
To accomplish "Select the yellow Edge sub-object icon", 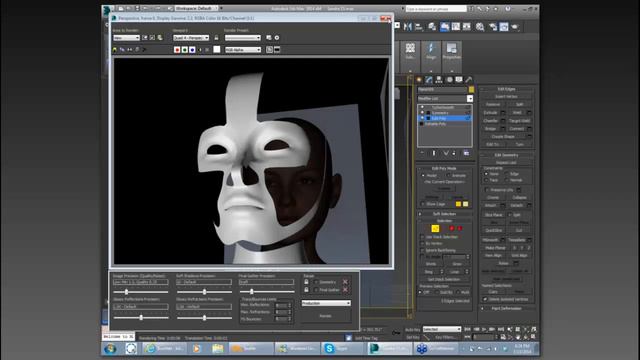I will coord(435,229).
